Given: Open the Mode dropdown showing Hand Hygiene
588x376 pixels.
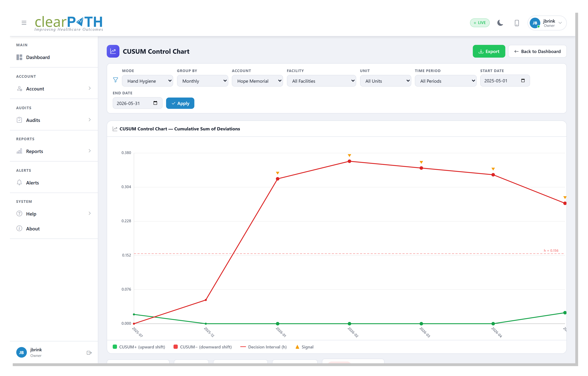Looking at the screenshot, I should pyautogui.click(x=148, y=81).
